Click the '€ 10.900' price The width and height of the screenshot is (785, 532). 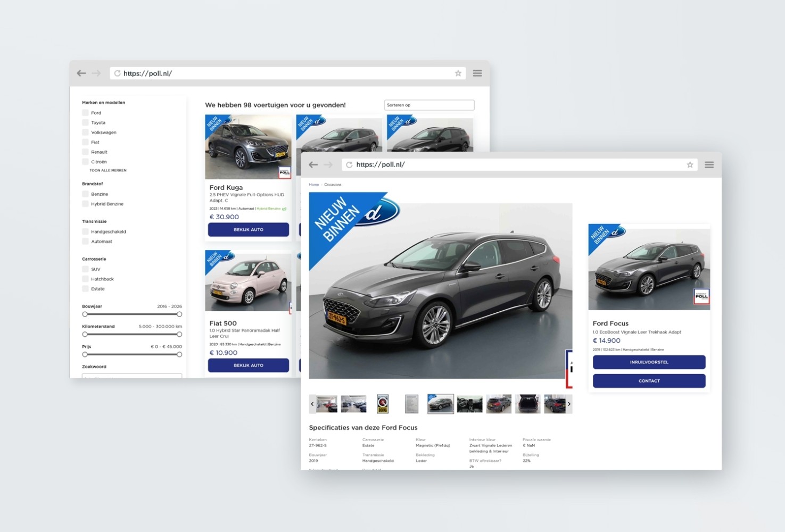click(x=224, y=353)
